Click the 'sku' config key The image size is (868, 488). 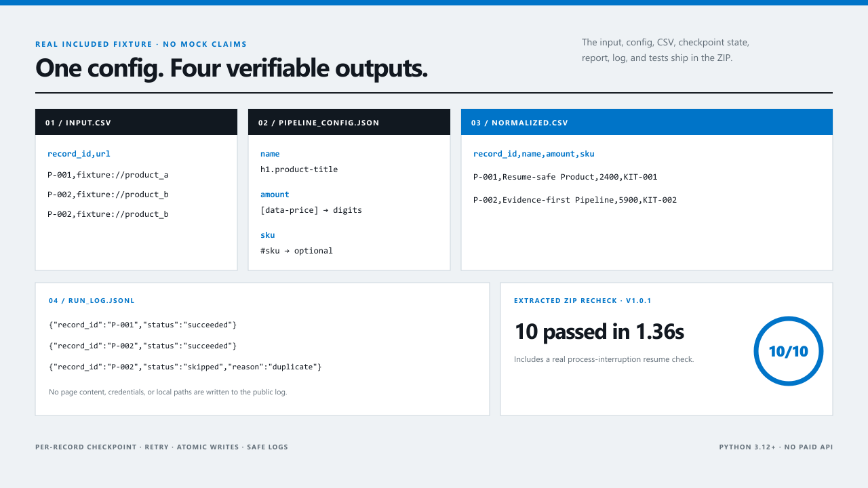(268, 235)
